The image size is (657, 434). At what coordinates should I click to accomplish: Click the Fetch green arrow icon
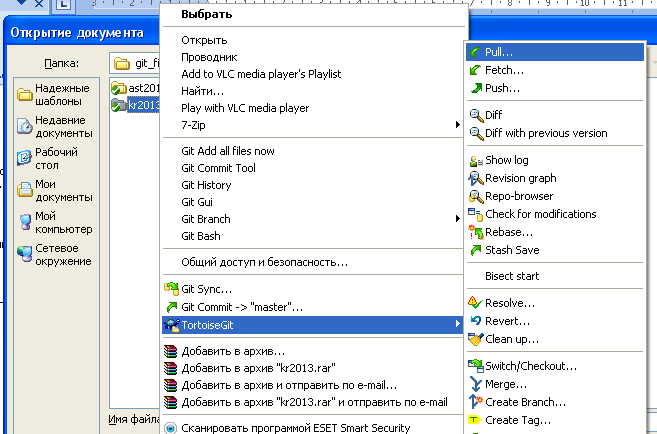[476, 70]
